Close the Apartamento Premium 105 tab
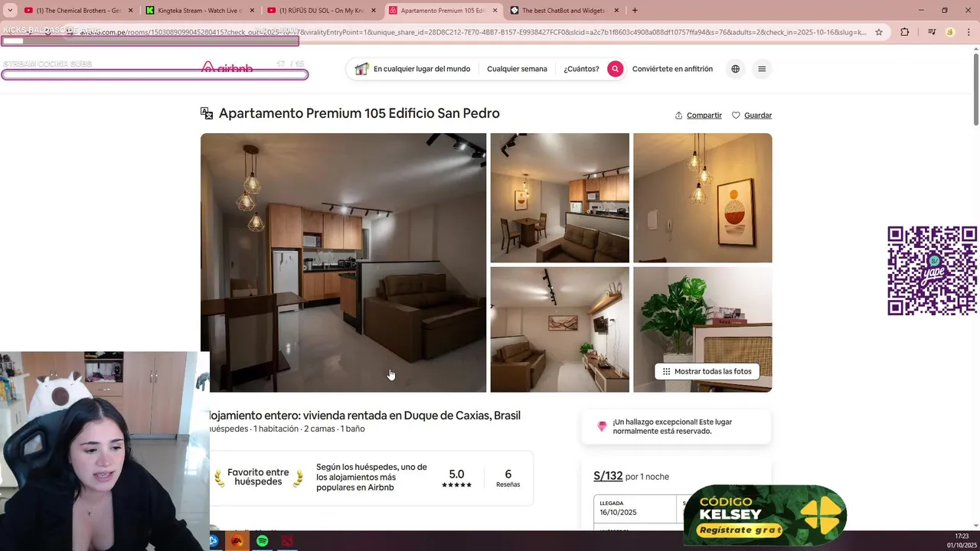Viewport: 980px width, 551px height. point(495,11)
